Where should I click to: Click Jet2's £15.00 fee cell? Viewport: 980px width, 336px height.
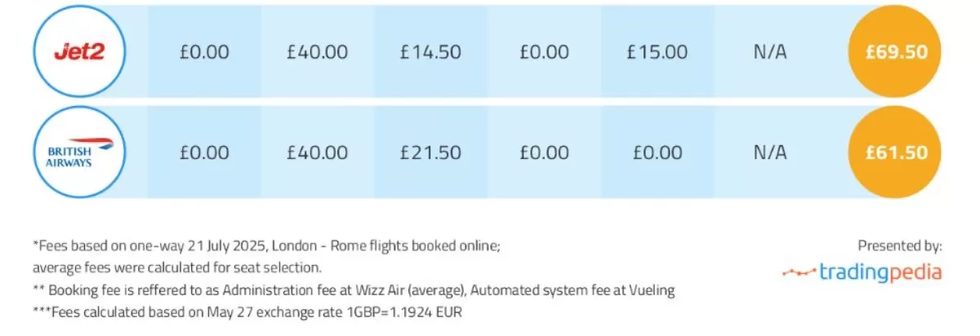tap(657, 52)
